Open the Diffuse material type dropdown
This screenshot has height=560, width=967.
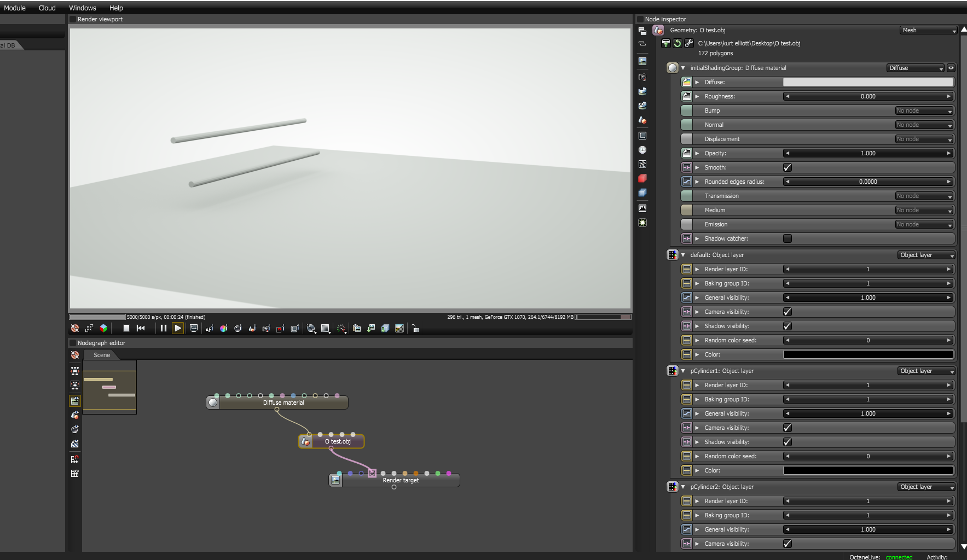tap(916, 68)
